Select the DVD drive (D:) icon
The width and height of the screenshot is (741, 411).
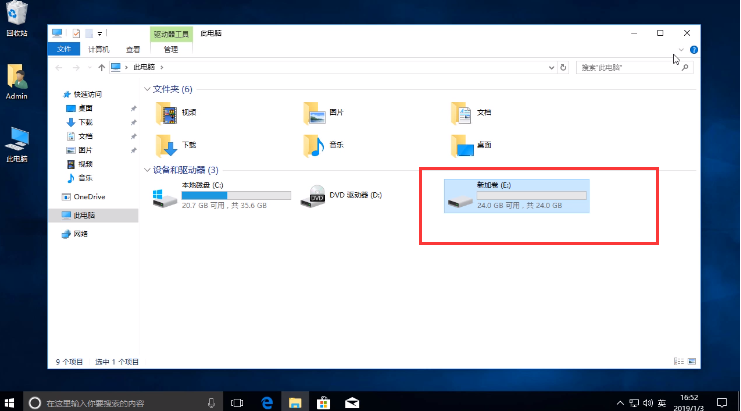[x=317, y=195]
